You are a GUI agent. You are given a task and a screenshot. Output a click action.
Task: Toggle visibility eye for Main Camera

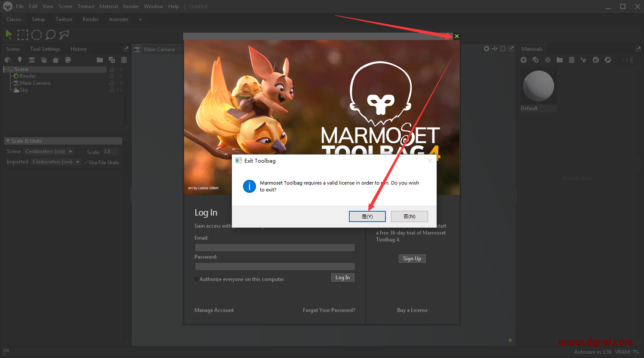tap(120, 83)
